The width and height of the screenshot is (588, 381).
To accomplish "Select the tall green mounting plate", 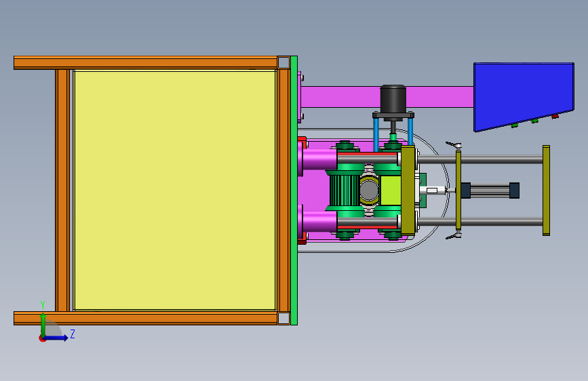I will click(294, 190).
